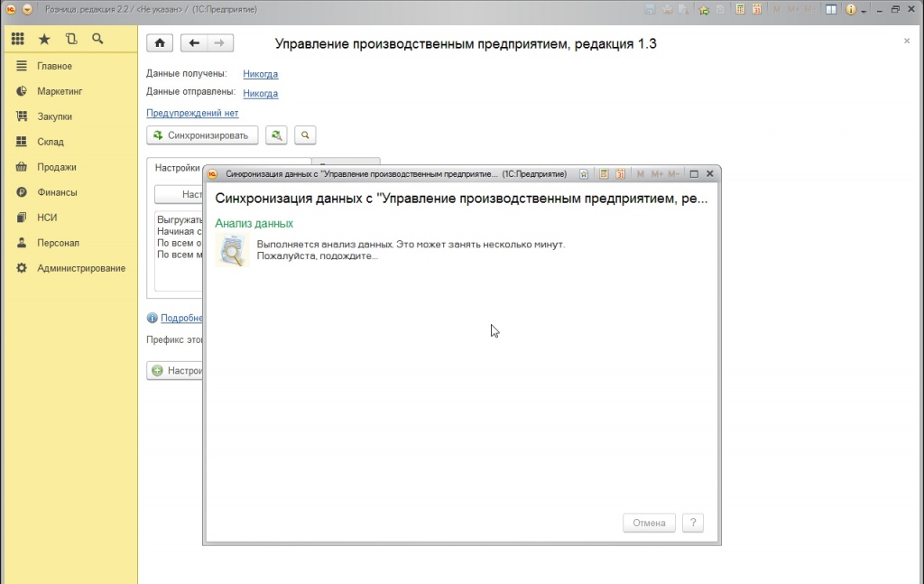924x584 pixels.
Task: Click the help question mark button in dialog
Action: click(692, 523)
